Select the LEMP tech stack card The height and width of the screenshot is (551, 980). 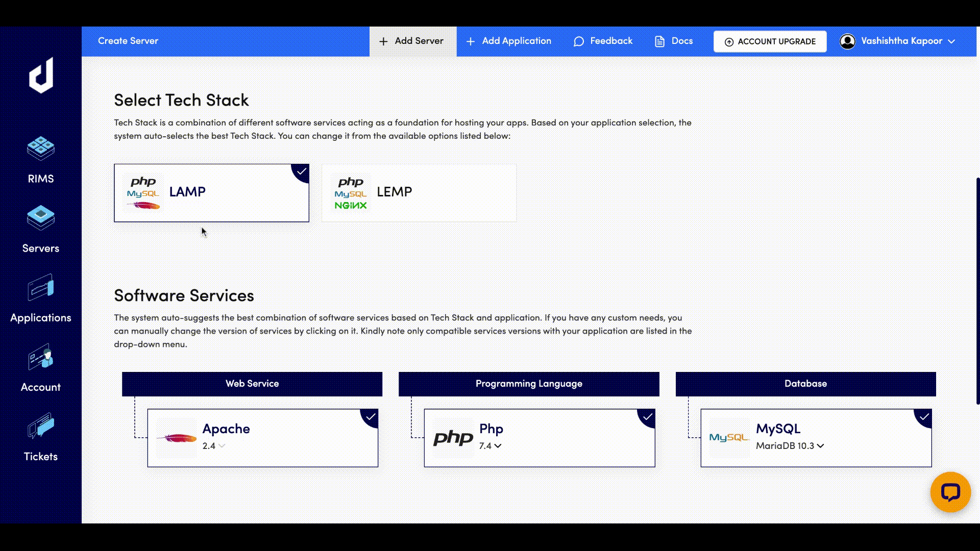point(419,193)
